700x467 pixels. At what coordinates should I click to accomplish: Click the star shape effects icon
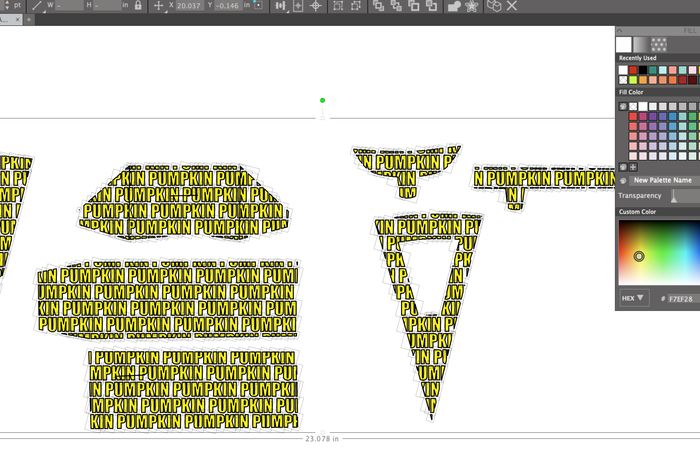click(471, 6)
